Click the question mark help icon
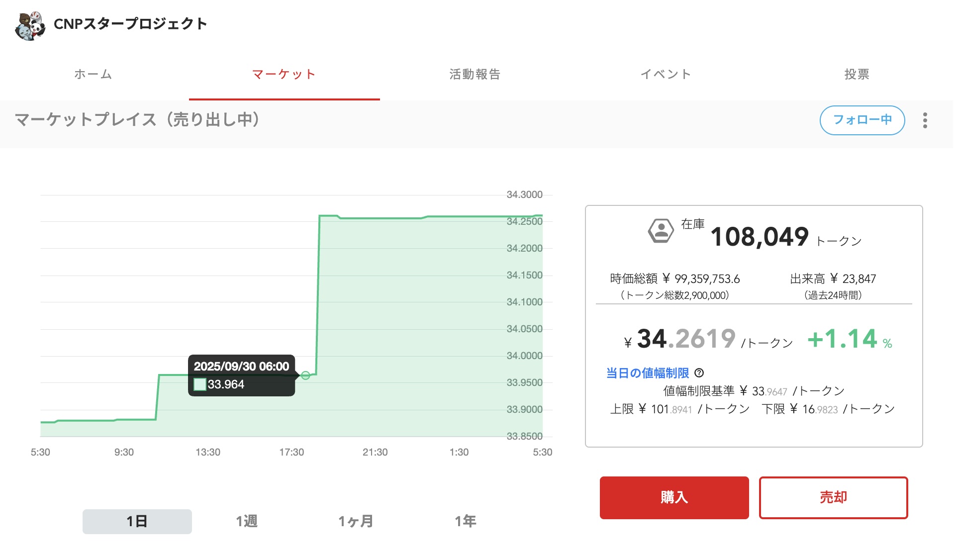Screen dimensions: 958x560 tap(699, 373)
